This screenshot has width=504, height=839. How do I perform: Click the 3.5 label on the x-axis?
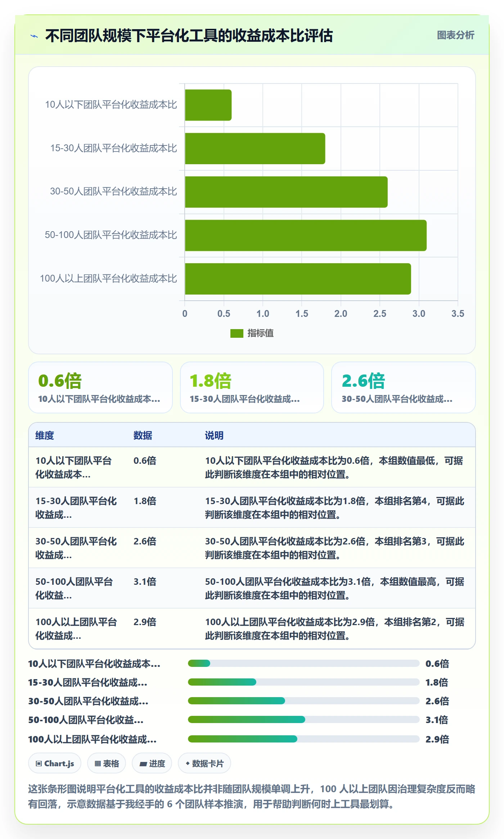(458, 314)
